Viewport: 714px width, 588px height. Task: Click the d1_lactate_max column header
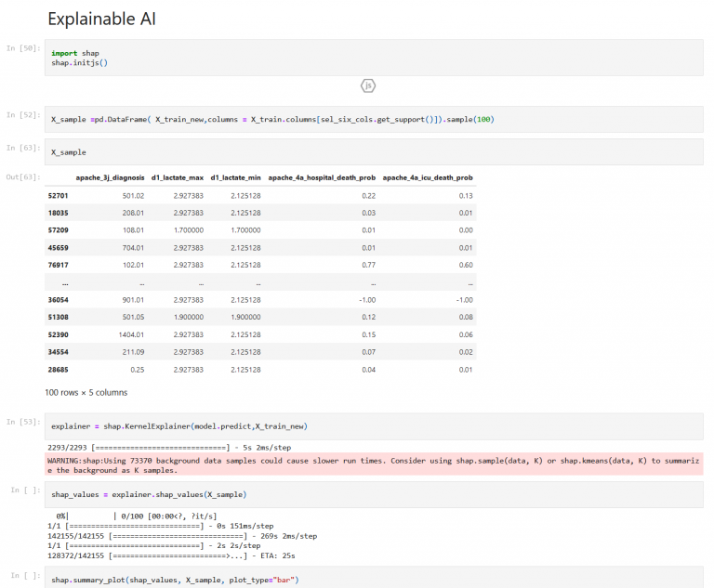pyautogui.click(x=177, y=177)
